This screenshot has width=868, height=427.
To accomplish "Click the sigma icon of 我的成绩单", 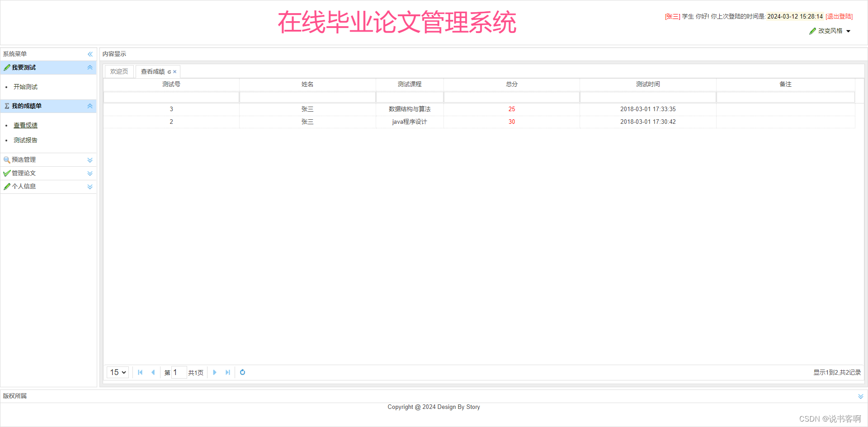I will 7,106.
